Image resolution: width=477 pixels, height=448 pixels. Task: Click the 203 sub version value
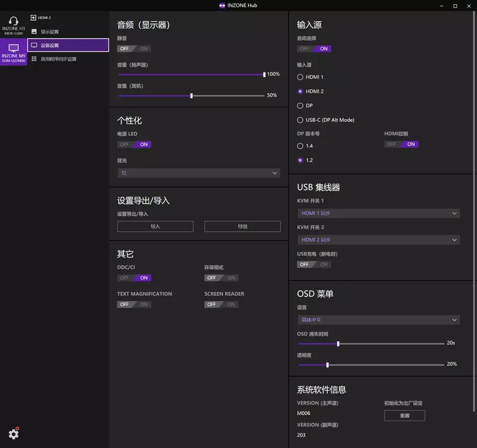point(301,435)
